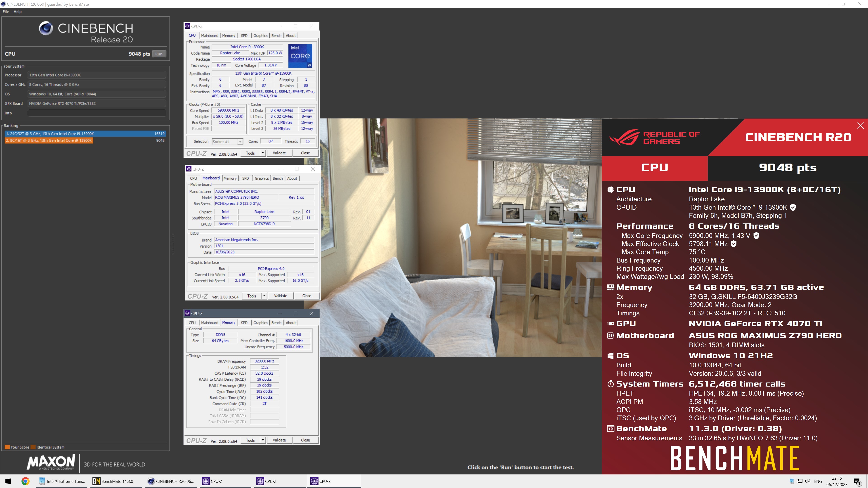Open Bench tab in the top CPU-Z window
The height and width of the screenshot is (488, 868).
click(276, 36)
